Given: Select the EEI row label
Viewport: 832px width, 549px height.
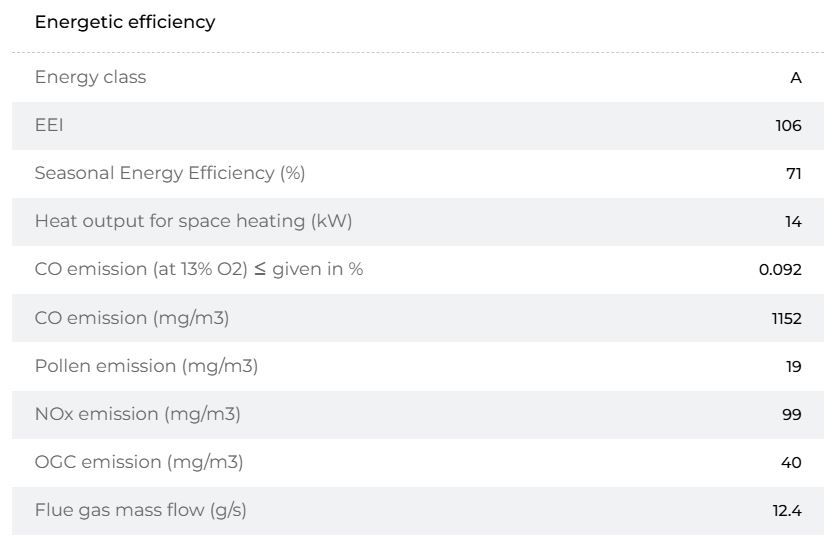Looking at the screenshot, I should pos(49,125).
